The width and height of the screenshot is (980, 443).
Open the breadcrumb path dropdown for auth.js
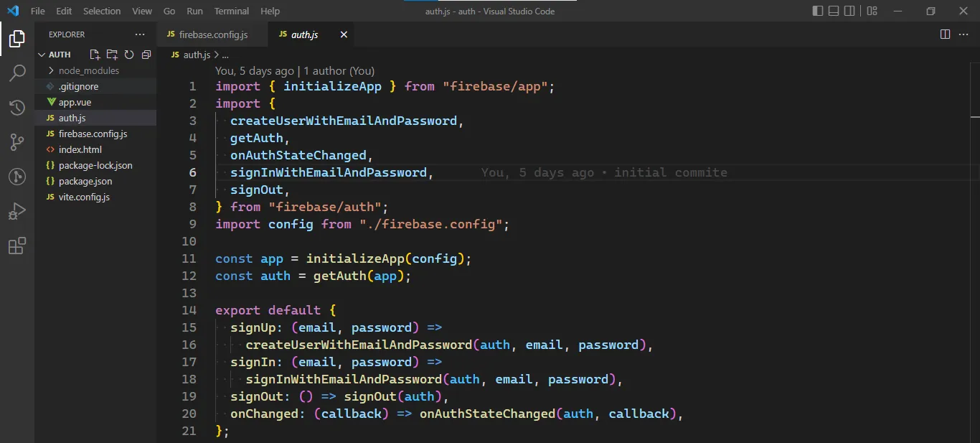(x=225, y=54)
